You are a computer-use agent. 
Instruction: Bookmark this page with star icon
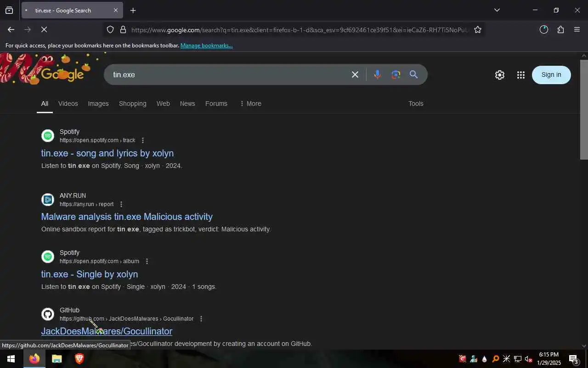478,29
